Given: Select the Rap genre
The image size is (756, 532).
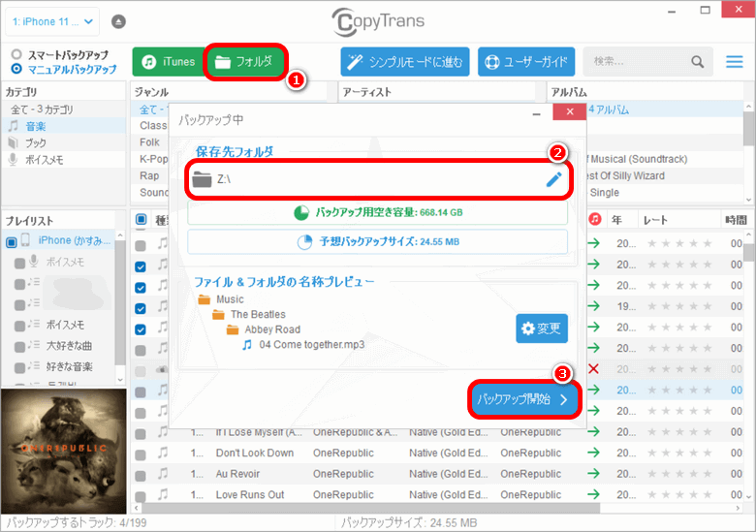Looking at the screenshot, I should tap(150, 176).
